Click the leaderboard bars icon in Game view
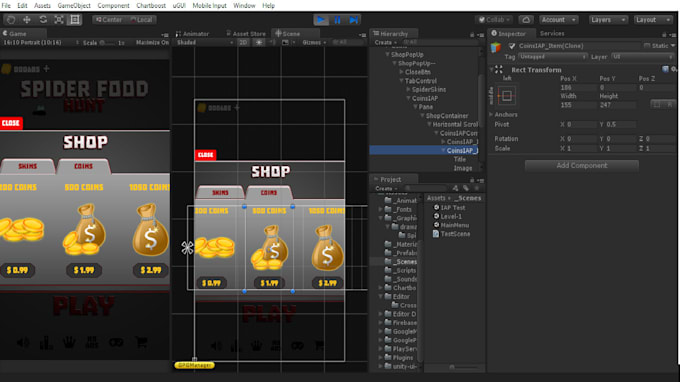The height and width of the screenshot is (382, 680). point(46,343)
